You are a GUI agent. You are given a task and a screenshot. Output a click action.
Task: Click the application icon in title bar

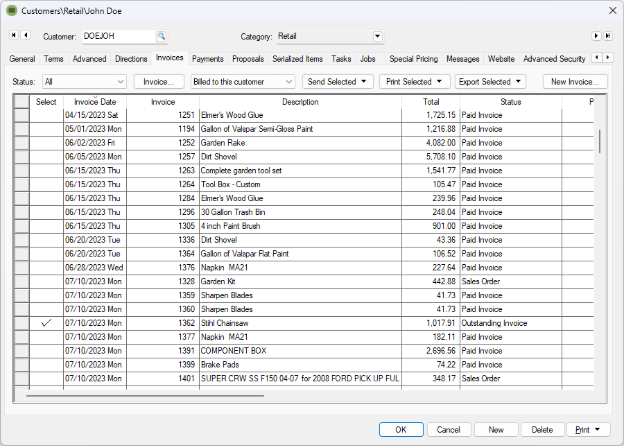pos(12,11)
